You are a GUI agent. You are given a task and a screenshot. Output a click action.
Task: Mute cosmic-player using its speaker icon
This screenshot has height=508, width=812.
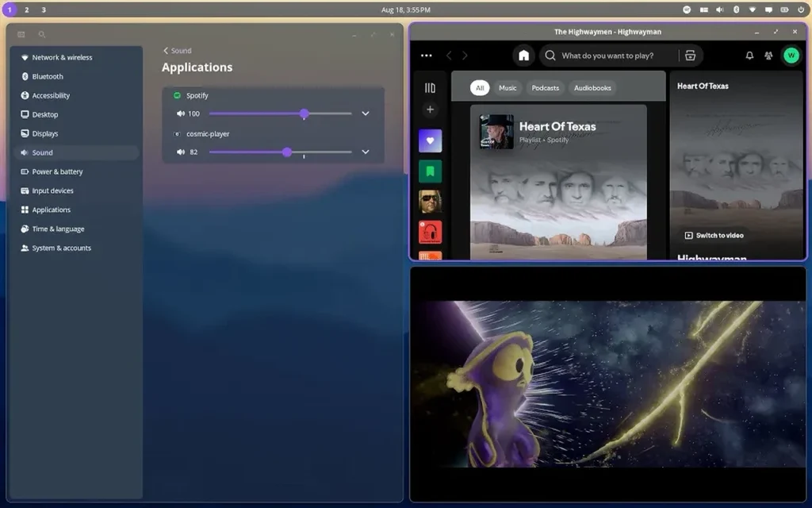pos(181,152)
